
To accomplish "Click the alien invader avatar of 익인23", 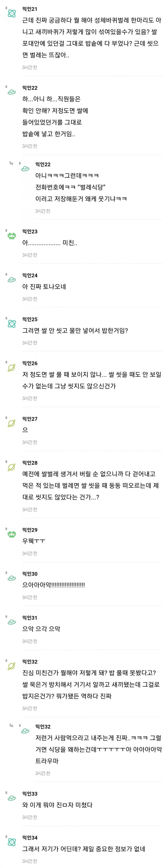I will (12, 236).
